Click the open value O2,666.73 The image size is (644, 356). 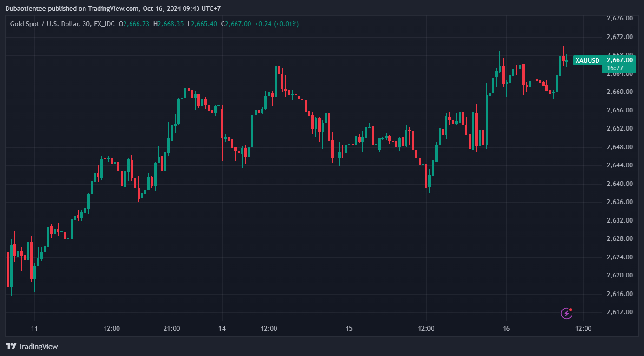(134, 24)
